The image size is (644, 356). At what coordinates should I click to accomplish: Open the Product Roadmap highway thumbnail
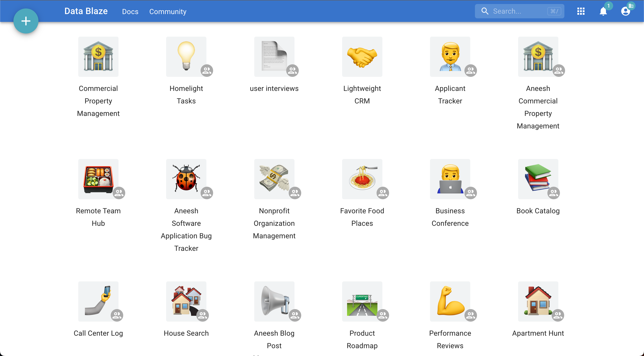pyautogui.click(x=362, y=301)
